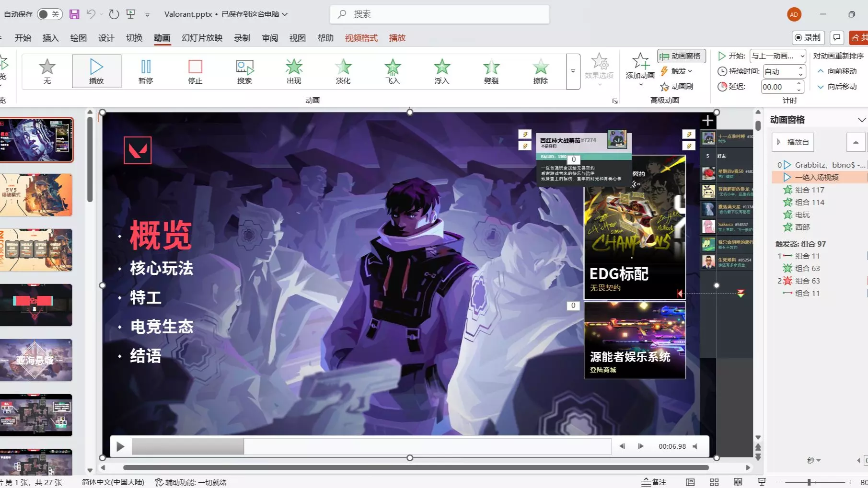
Task: Toggle the AutoSave (自动保存) switch
Action: (49, 14)
